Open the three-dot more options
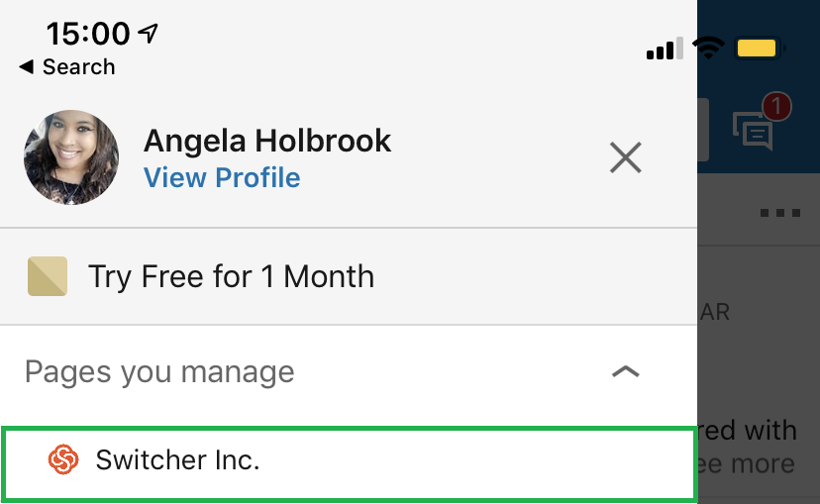Screen dimensions: 820x504 [x=778, y=213]
